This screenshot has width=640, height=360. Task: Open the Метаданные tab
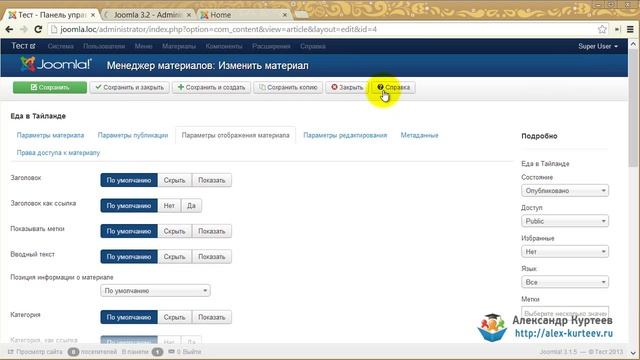419,135
